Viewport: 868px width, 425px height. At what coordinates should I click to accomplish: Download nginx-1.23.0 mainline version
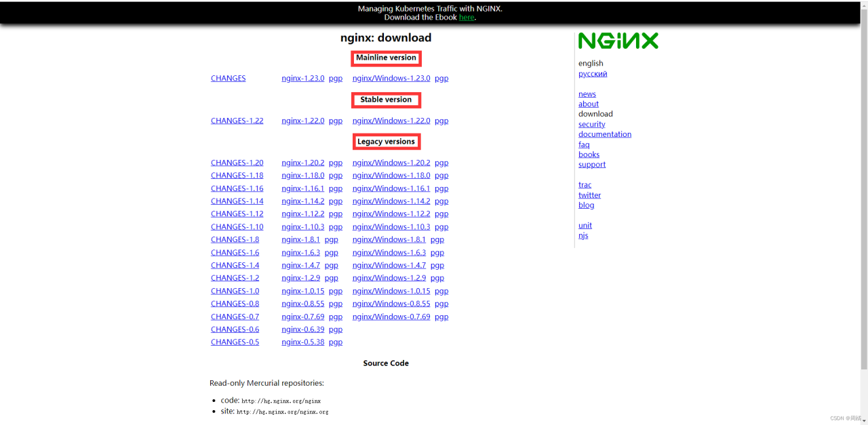pos(302,78)
